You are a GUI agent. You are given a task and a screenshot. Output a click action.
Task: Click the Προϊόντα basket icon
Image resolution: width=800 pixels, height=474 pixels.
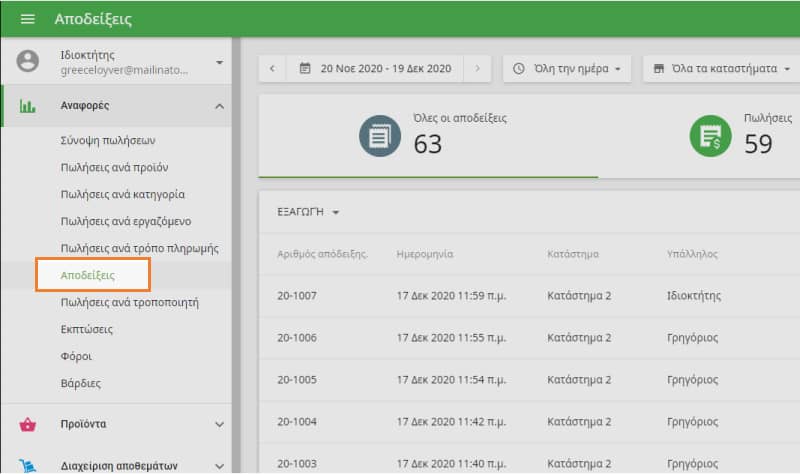tap(28, 424)
